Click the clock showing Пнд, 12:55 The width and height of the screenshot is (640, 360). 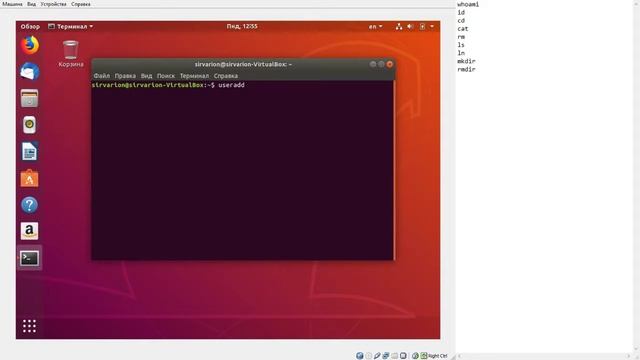242,27
